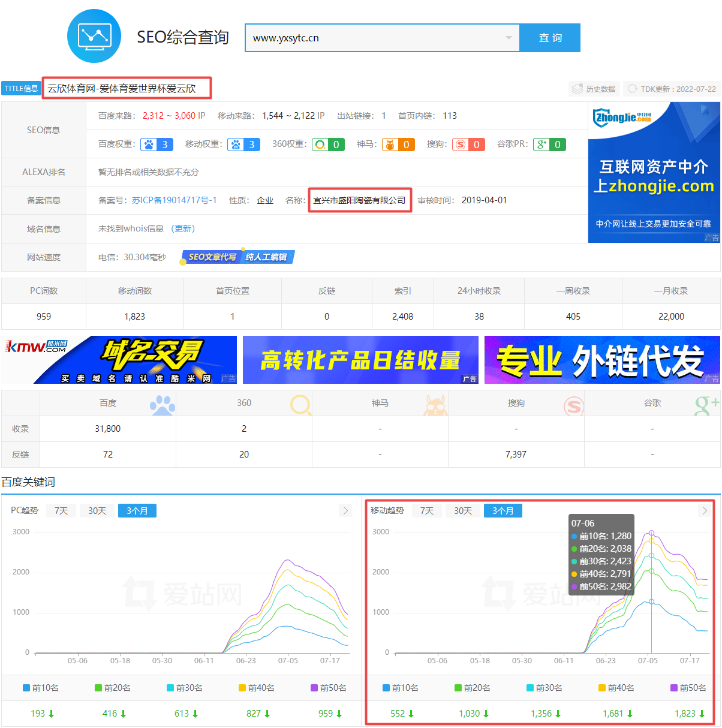Click the 查询 search button

point(550,38)
